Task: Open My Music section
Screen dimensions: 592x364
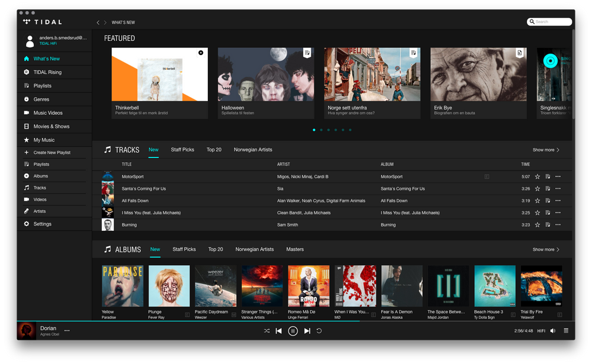Action: (x=44, y=140)
